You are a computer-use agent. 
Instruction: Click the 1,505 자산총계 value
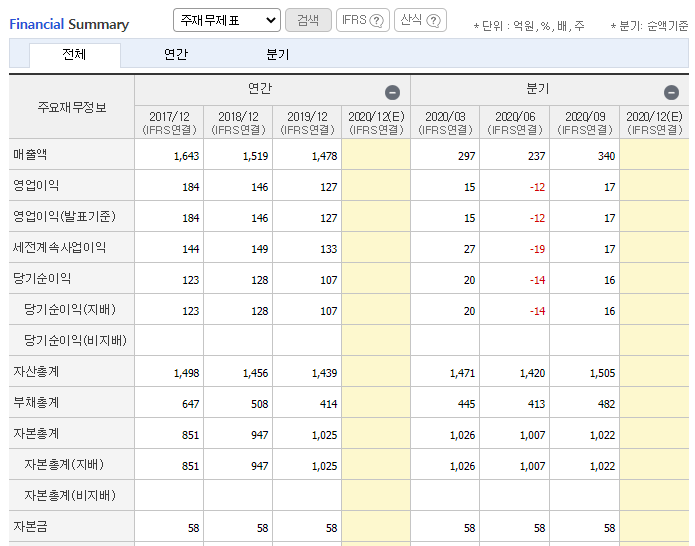coord(602,373)
